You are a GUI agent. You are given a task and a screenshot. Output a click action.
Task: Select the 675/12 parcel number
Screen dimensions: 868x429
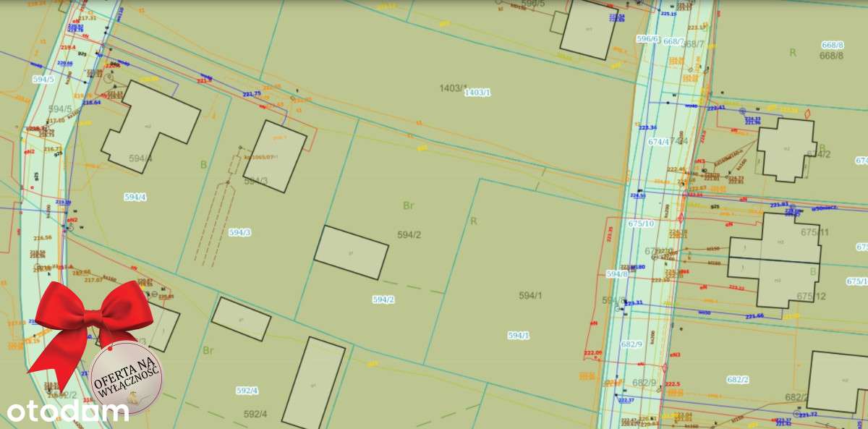pos(812,297)
